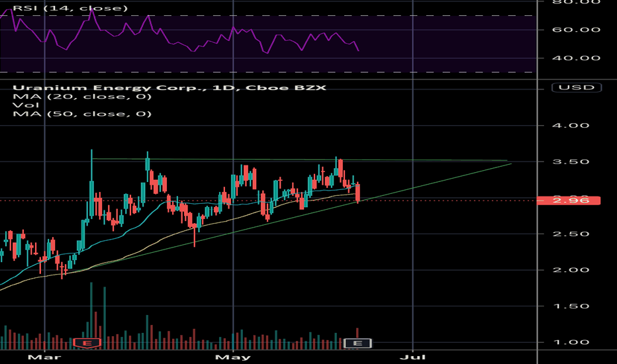Select the MA (50, close, 0) legend
The height and width of the screenshot is (364, 617).
(x=82, y=114)
